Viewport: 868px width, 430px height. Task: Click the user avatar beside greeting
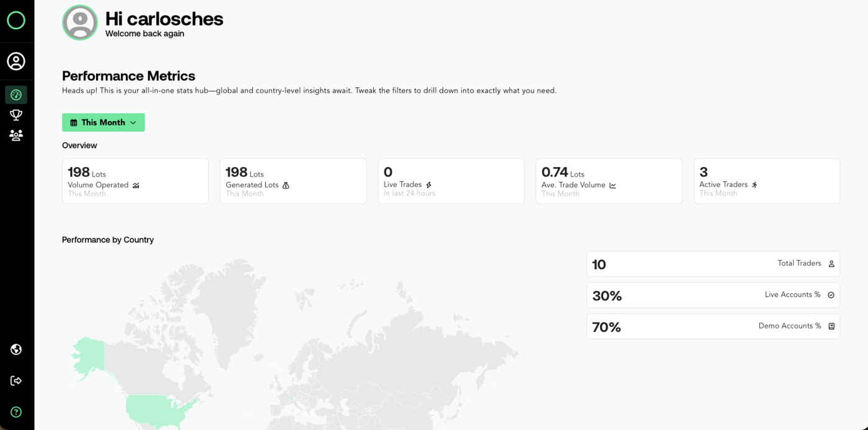(x=80, y=23)
